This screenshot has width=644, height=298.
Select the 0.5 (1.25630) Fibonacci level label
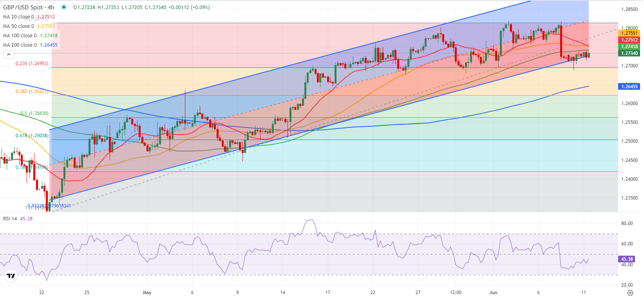(34, 113)
